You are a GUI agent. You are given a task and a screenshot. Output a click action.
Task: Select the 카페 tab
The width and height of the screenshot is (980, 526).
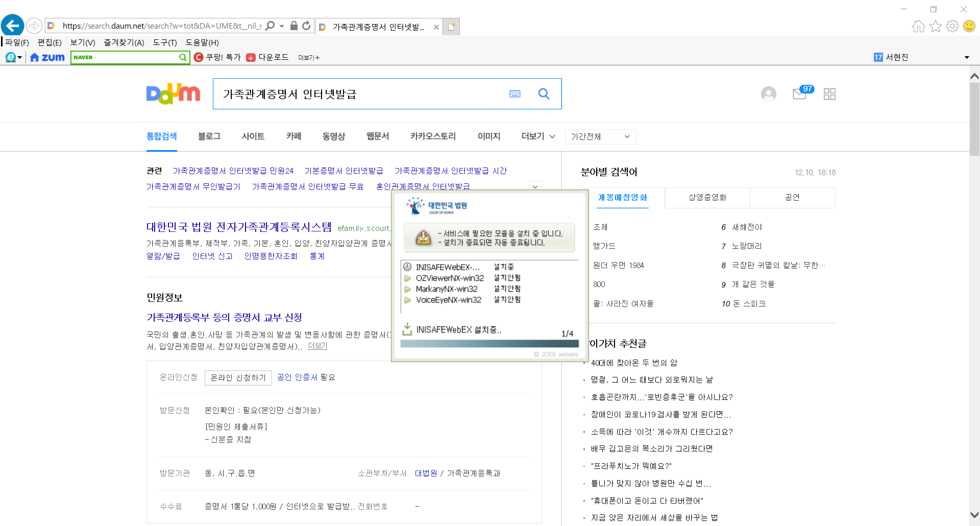[x=293, y=136]
